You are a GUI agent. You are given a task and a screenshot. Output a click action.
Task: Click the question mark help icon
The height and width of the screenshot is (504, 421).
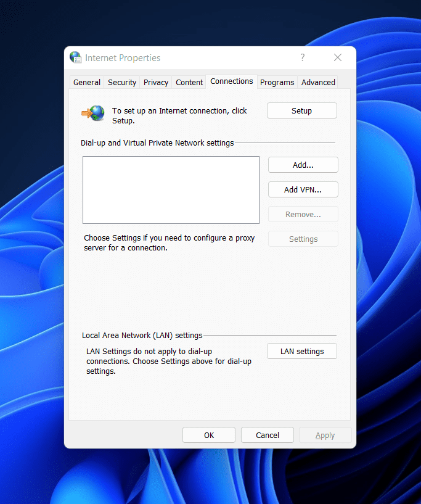(x=303, y=57)
